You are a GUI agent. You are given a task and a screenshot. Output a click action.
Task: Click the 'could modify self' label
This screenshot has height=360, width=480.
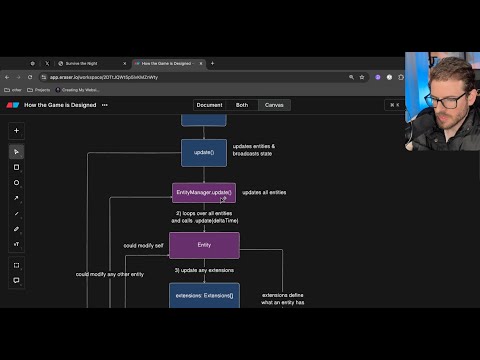point(143,246)
